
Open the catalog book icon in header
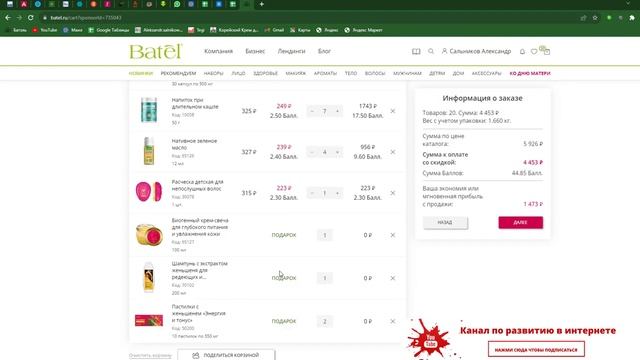click(x=416, y=51)
